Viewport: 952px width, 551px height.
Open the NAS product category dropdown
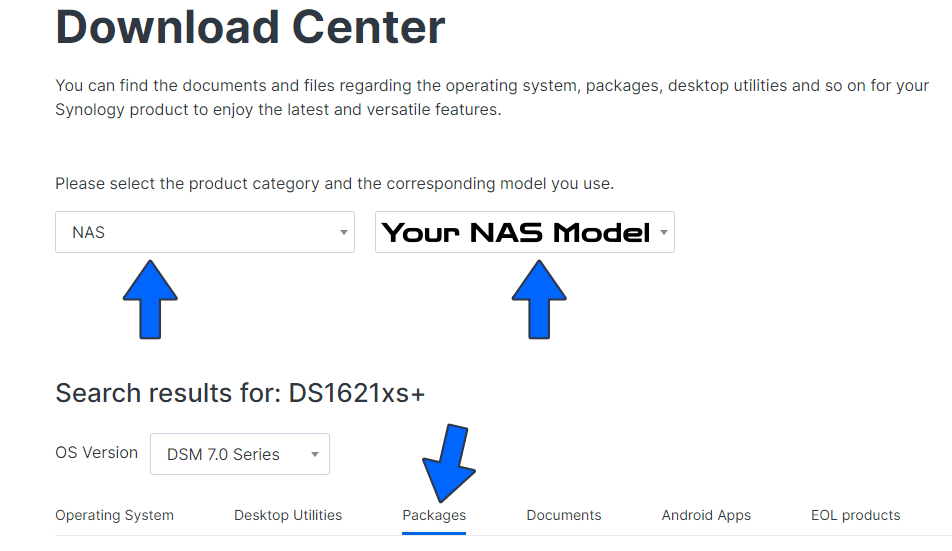coord(205,232)
